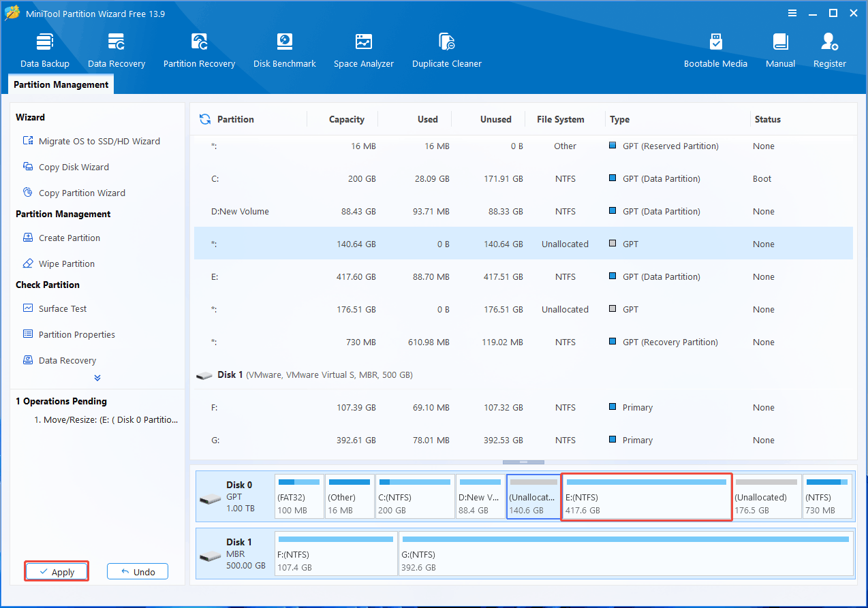
Task: Select the G: partition row
Action: [523, 441]
